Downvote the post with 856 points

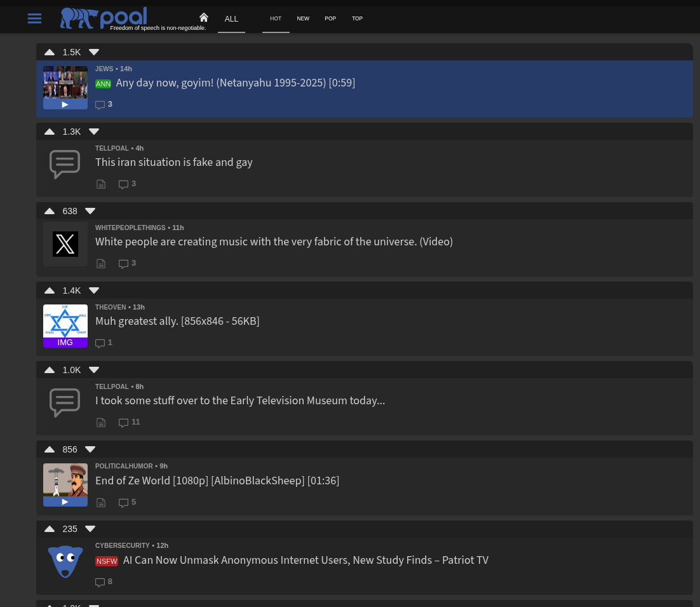coord(90,449)
